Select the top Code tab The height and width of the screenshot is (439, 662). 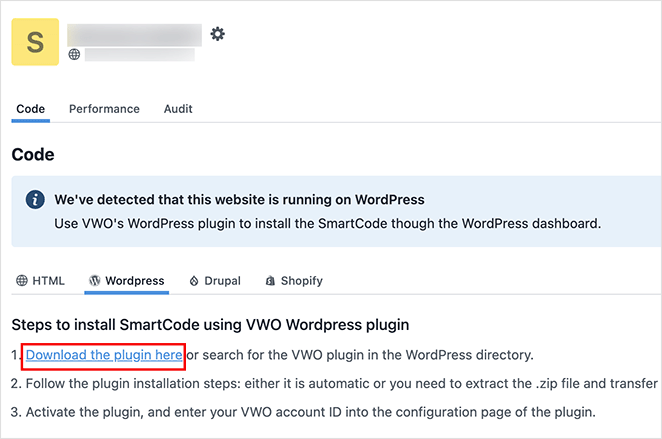point(31,108)
